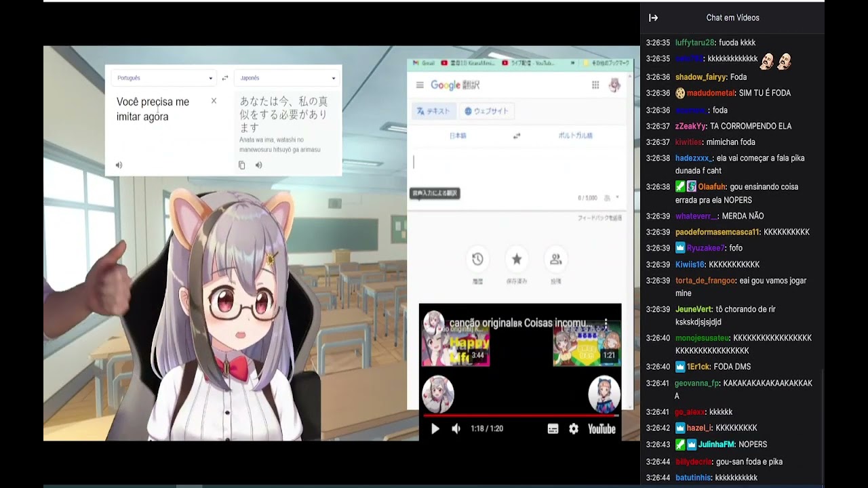The image size is (868, 488).
Task: Click username zZeakYy in chat
Action: (x=691, y=126)
